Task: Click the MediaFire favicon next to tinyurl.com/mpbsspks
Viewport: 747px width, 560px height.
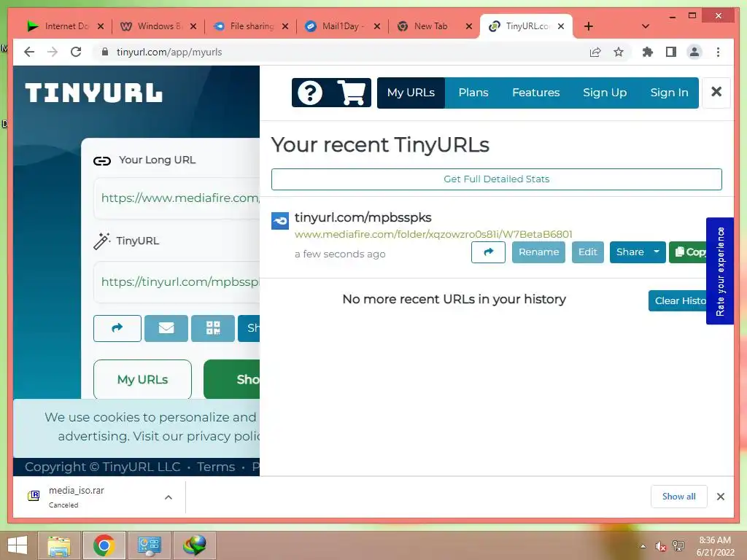Action: point(280,221)
